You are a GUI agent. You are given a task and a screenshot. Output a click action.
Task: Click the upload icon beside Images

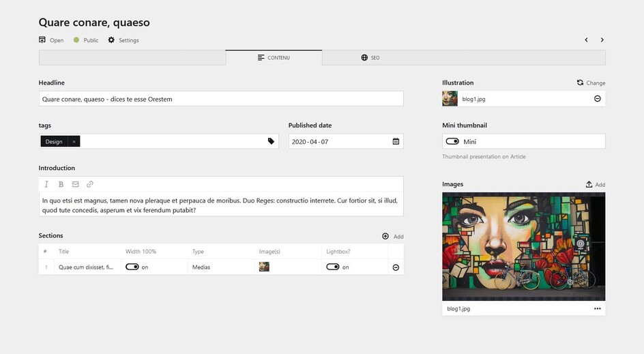point(589,184)
